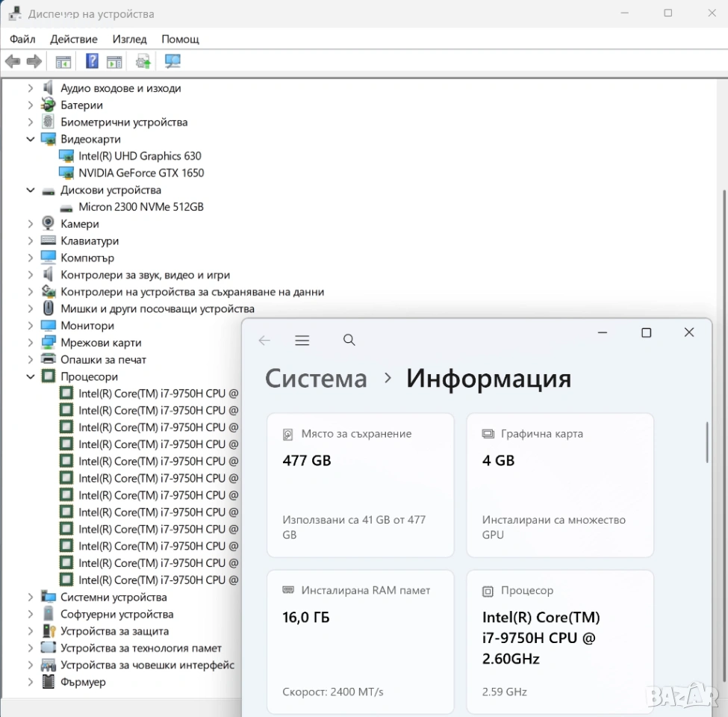Open the Действие menu

[73, 39]
